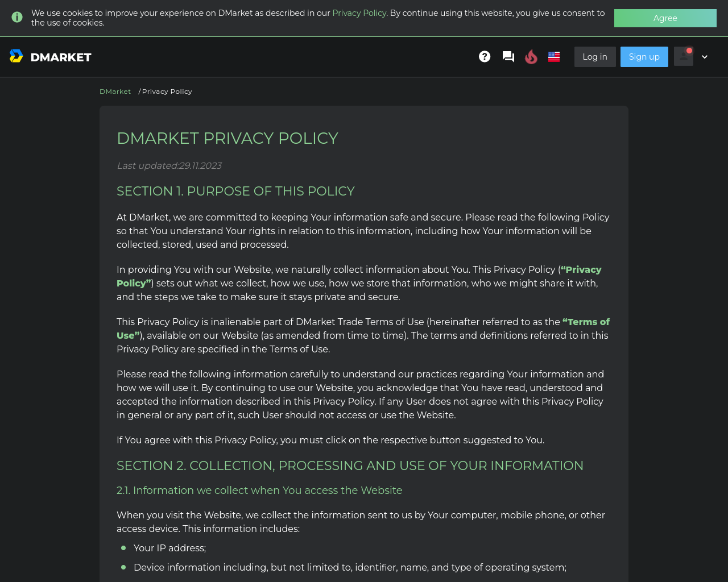This screenshot has width=728, height=582.
Task: Click the Section 2 collection heading
Action: [350, 465]
